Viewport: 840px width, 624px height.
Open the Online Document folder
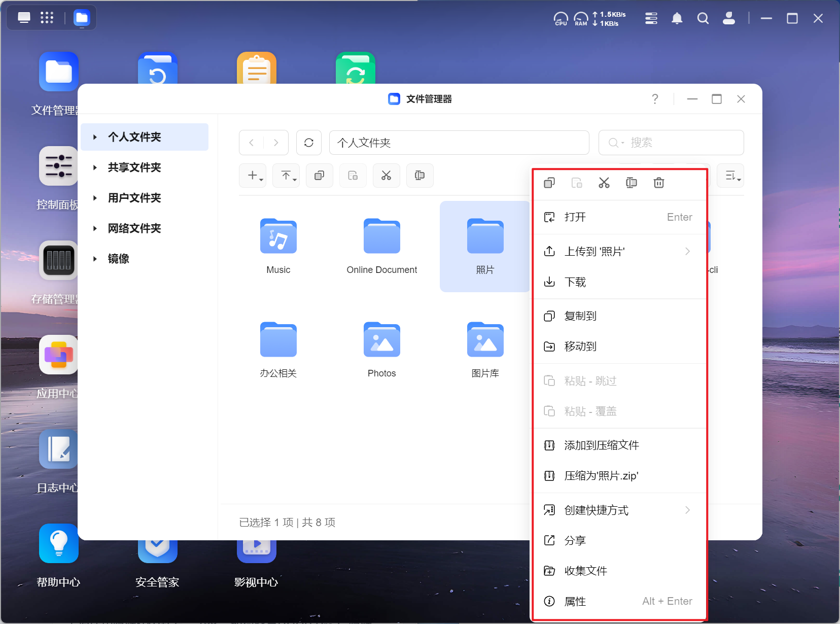(382, 247)
